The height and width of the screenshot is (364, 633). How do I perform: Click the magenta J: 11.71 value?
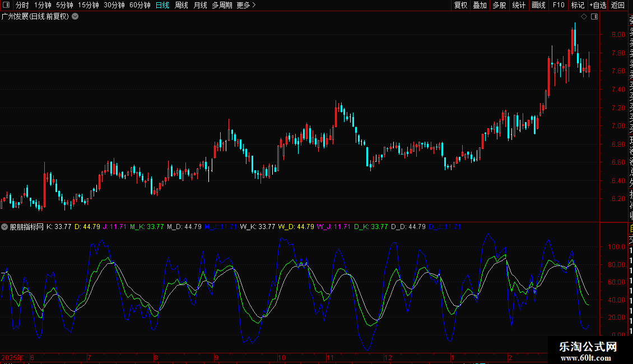tap(115, 227)
